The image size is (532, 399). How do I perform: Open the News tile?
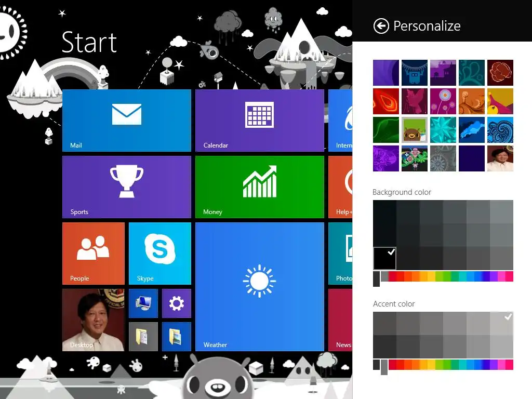340,320
